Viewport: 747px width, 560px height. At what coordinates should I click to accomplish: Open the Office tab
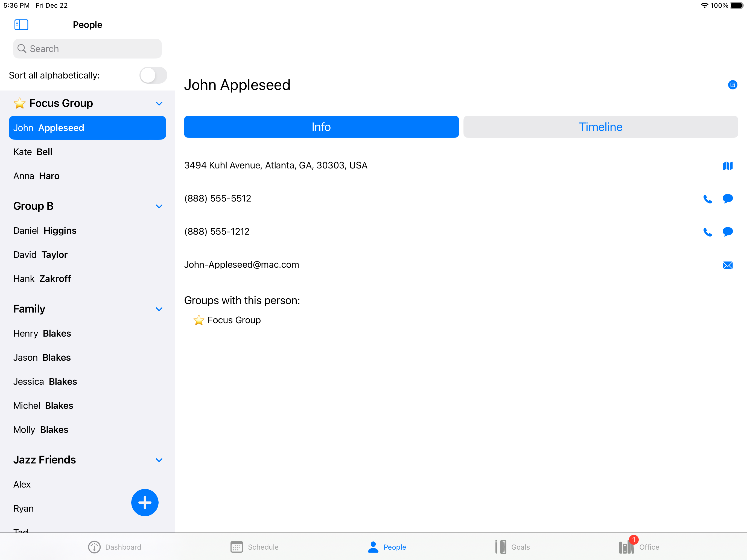coord(639,546)
